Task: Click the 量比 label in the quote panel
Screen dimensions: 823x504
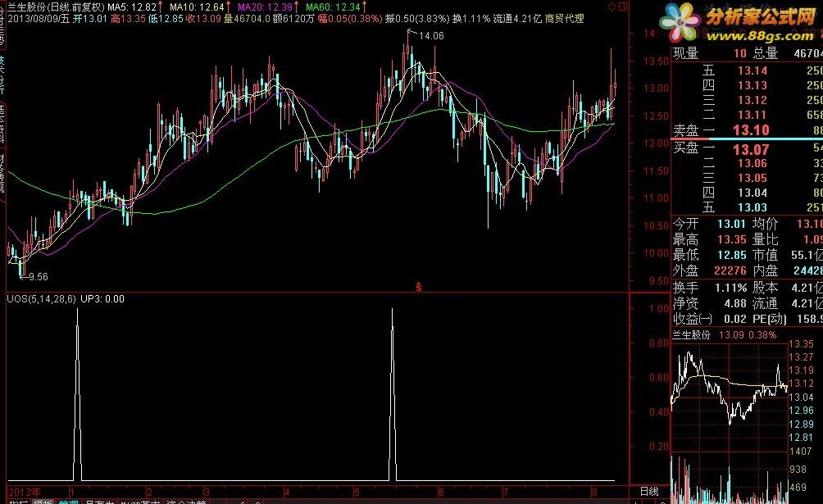Action: [765, 240]
